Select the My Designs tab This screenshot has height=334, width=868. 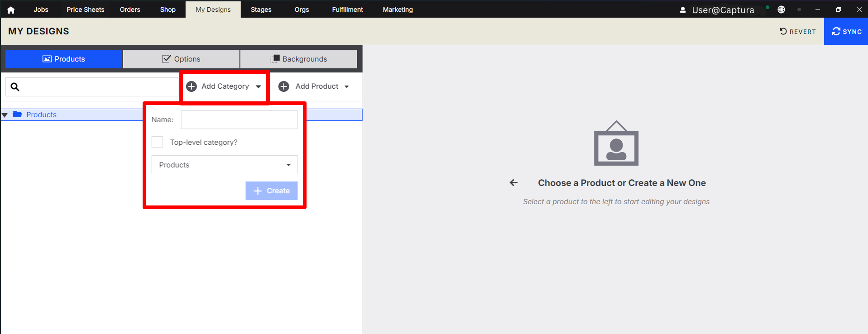coord(213,10)
